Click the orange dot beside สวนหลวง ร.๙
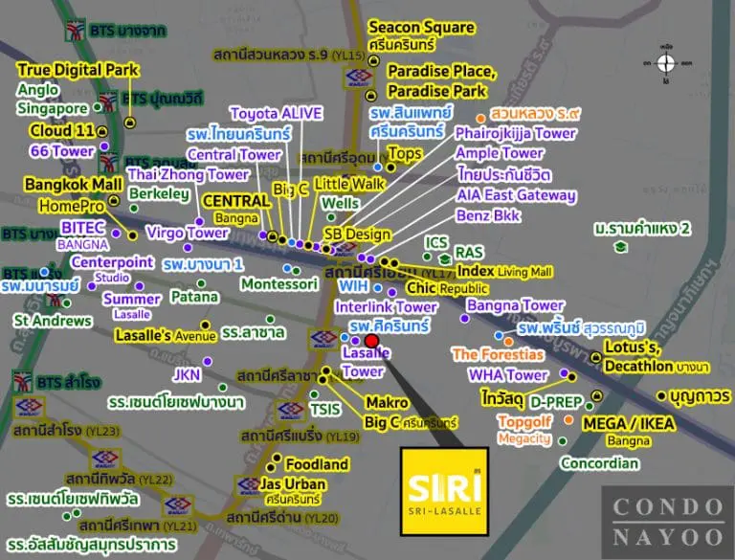This screenshot has height=560, width=735. click(480, 118)
